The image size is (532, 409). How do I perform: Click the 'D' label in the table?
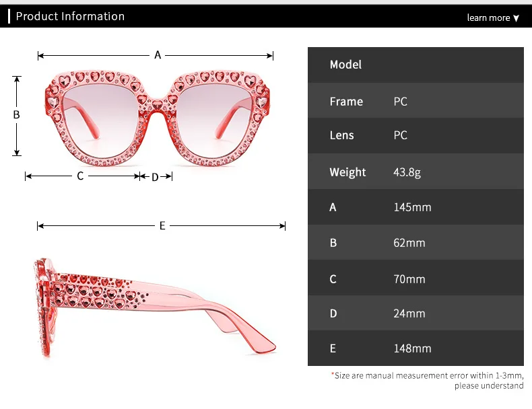click(x=333, y=313)
